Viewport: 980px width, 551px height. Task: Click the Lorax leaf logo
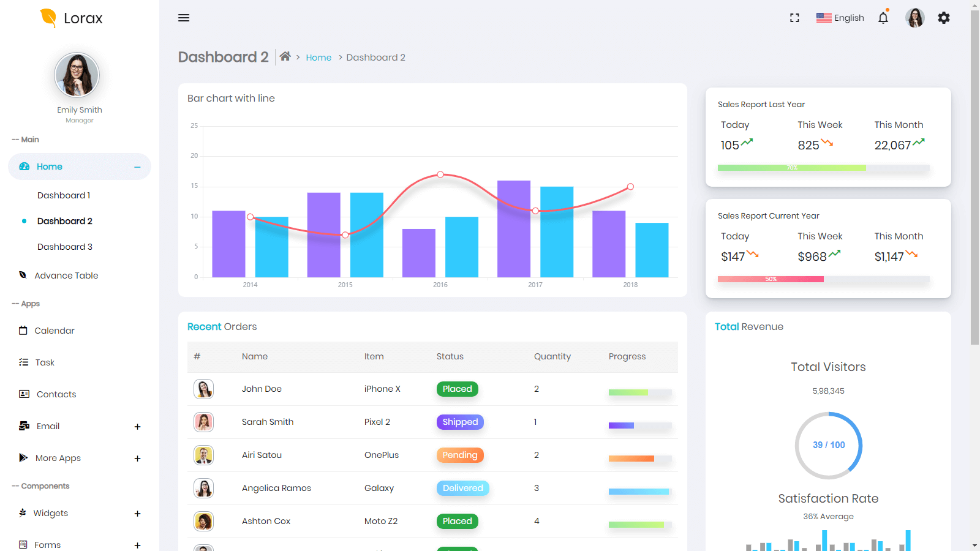click(x=47, y=17)
